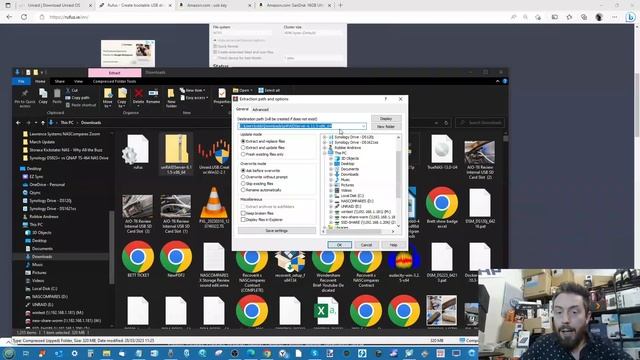Click Copy path in Explorer ribbon

pos(78,98)
